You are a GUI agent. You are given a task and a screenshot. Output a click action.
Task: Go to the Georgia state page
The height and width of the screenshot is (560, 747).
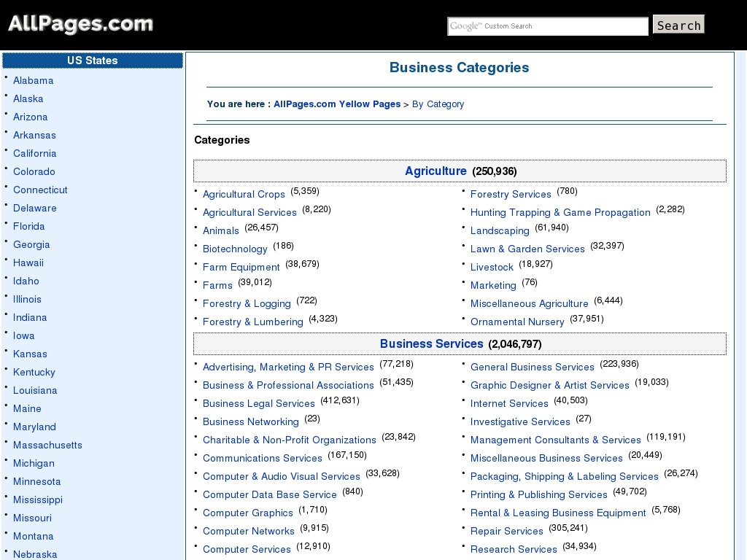click(31, 245)
